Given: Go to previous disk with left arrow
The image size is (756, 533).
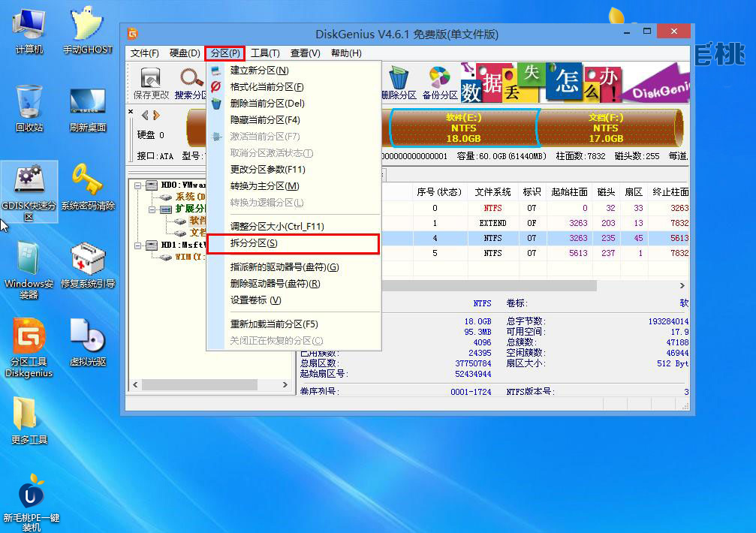Looking at the screenshot, I should point(145,115).
